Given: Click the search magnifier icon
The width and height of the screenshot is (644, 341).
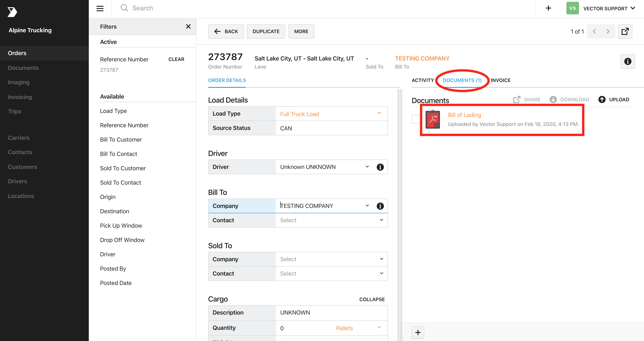Looking at the screenshot, I should point(124,8).
